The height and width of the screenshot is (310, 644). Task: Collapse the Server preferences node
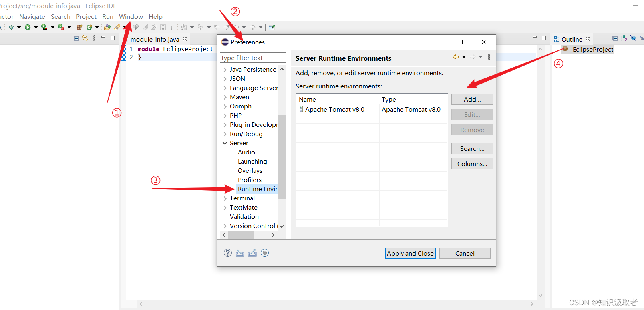tap(225, 143)
